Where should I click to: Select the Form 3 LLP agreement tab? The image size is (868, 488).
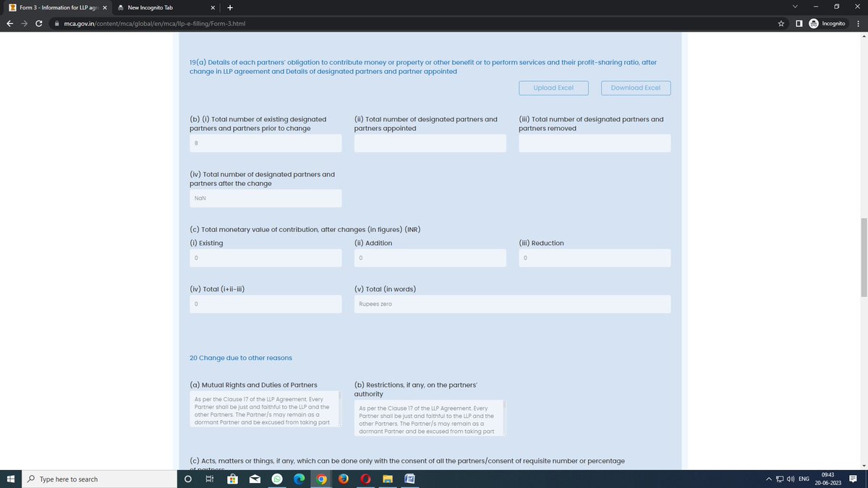click(x=54, y=7)
